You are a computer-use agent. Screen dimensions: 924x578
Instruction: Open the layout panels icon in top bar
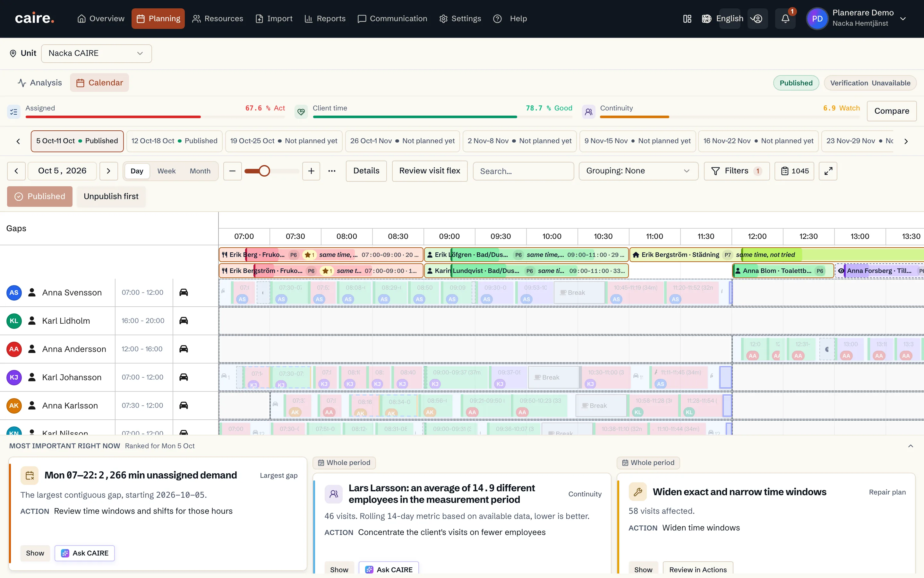click(x=687, y=19)
